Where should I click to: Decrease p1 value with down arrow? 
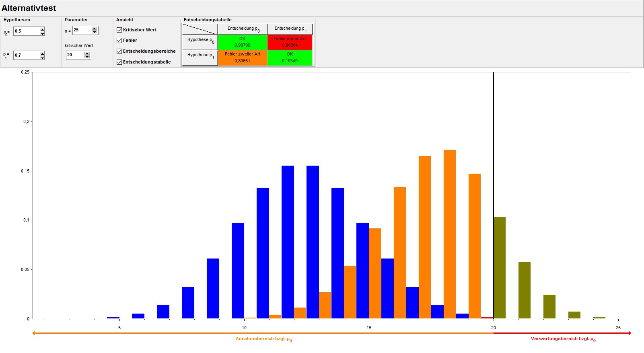[x=42, y=57]
